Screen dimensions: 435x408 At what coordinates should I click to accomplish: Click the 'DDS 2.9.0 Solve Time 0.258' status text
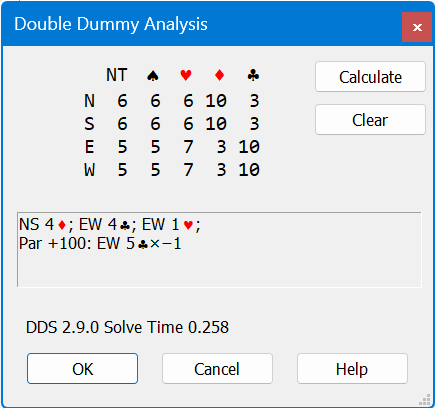pos(127,327)
